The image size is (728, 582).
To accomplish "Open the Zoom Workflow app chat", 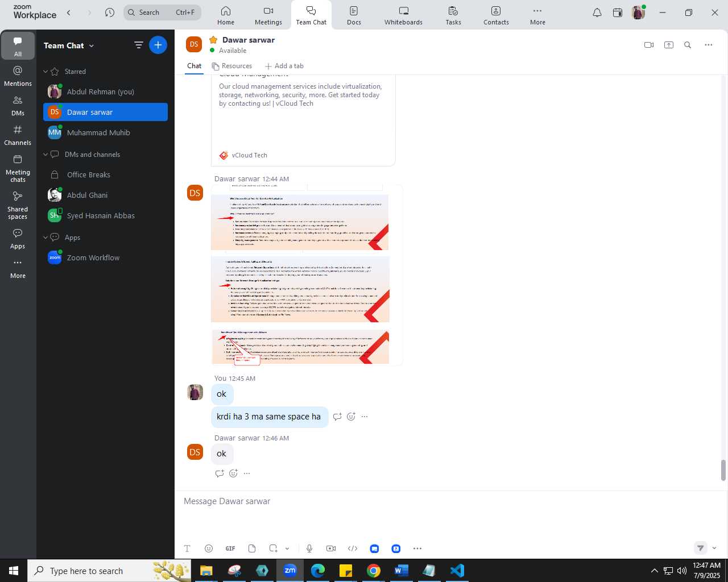I will [105, 257].
